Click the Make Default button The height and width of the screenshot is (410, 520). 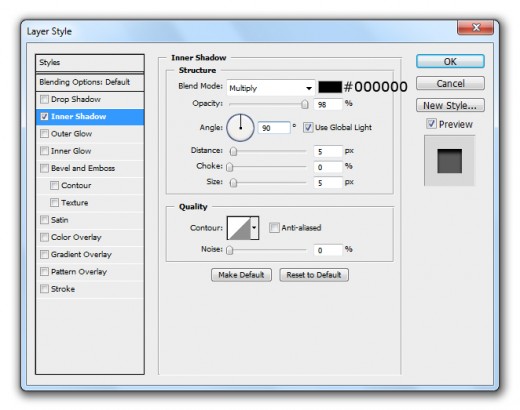[241, 275]
